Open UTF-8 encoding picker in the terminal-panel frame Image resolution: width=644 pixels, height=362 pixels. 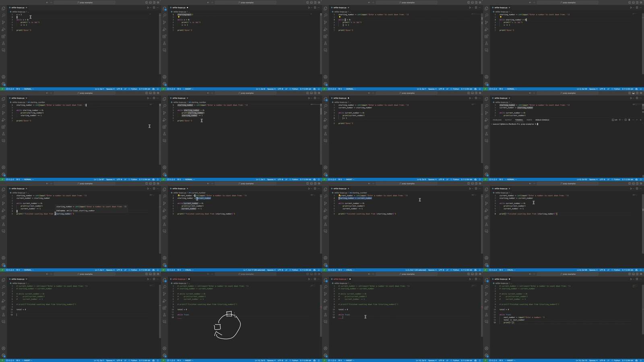pos(603,179)
